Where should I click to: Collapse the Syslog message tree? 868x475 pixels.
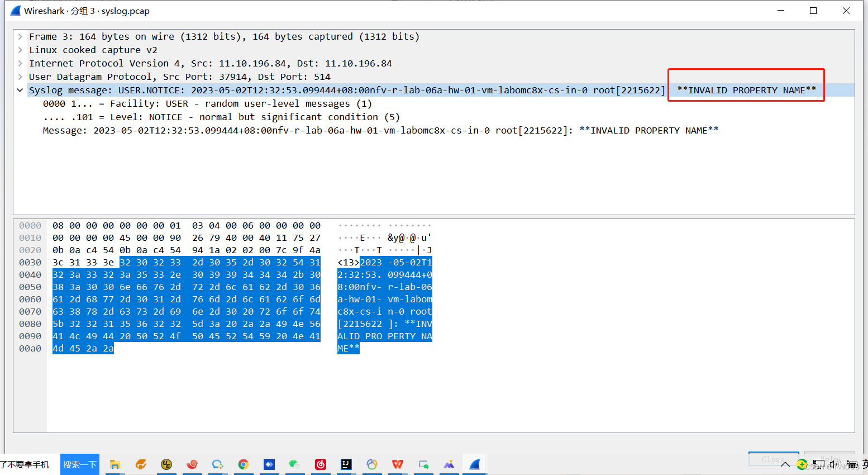point(20,90)
